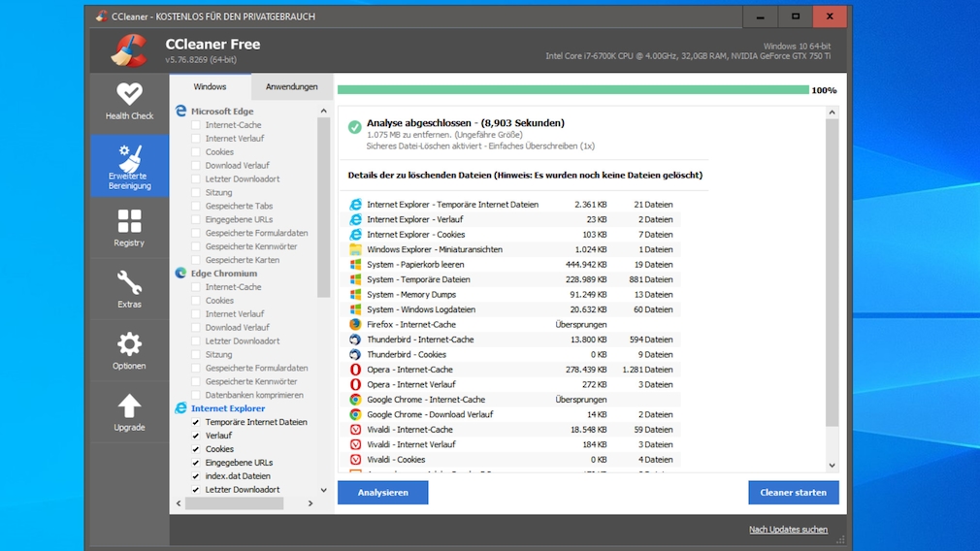Click Opera icon beside Internet Verlauf result
Screen dimensions: 980x551
[355, 384]
